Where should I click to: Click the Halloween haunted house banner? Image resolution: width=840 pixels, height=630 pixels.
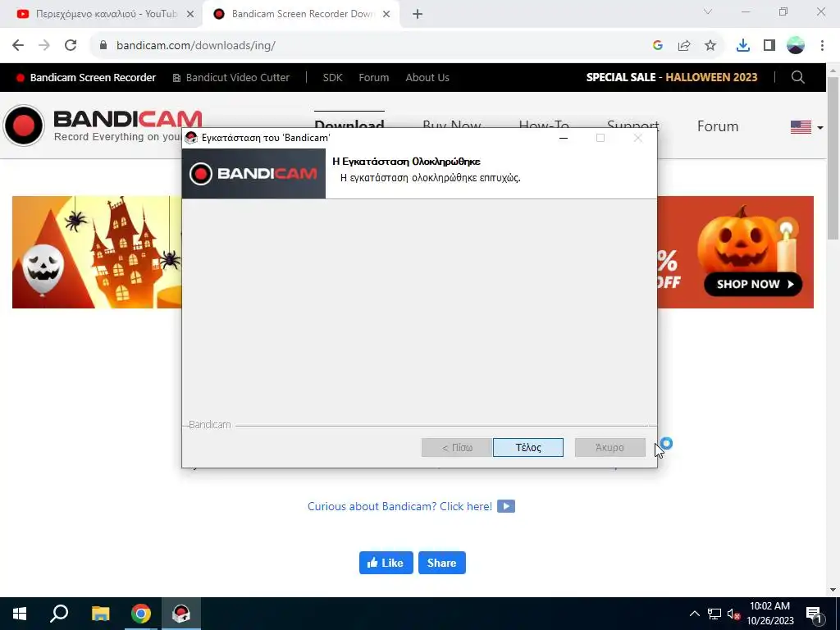(97, 252)
